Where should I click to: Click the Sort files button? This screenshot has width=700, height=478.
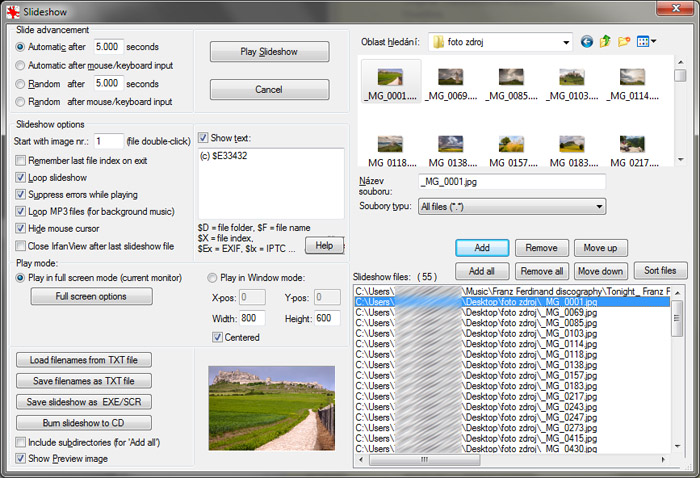click(660, 271)
